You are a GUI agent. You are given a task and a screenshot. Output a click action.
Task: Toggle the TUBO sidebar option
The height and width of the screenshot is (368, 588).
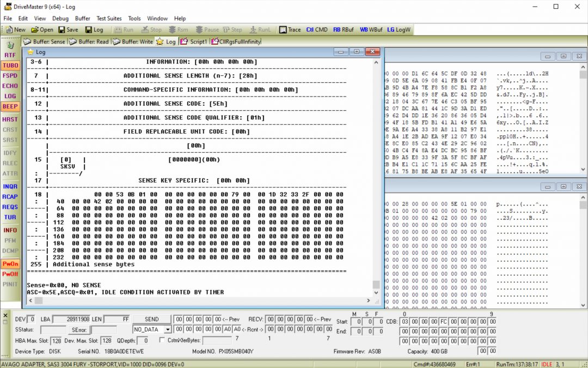[x=11, y=65]
